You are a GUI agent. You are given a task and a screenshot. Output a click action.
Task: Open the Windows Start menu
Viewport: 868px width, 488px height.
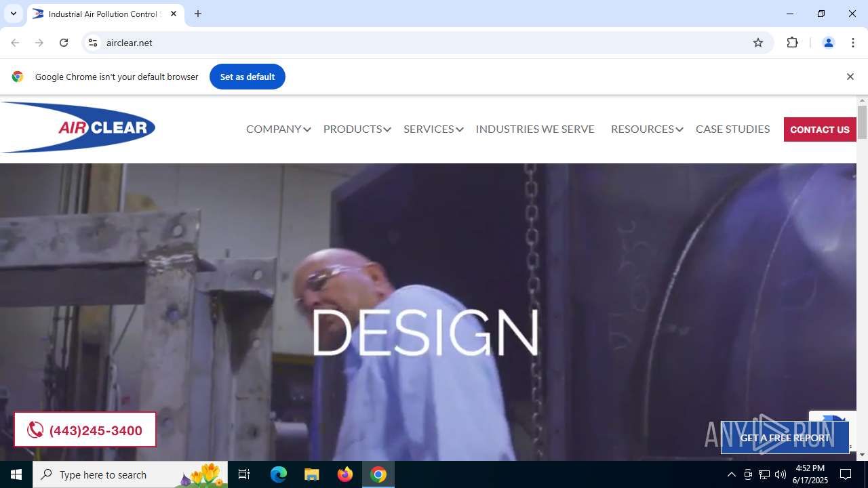16,474
